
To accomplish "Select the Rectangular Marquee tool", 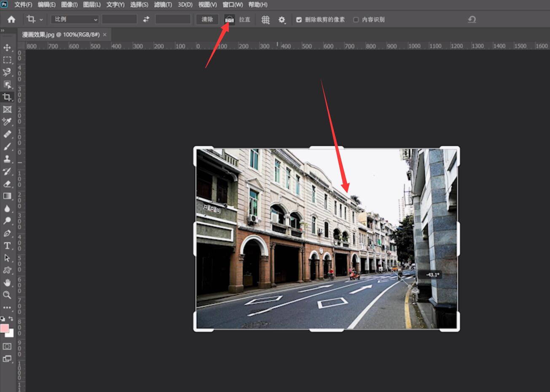I will pyautogui.click(x=7, y=60).
